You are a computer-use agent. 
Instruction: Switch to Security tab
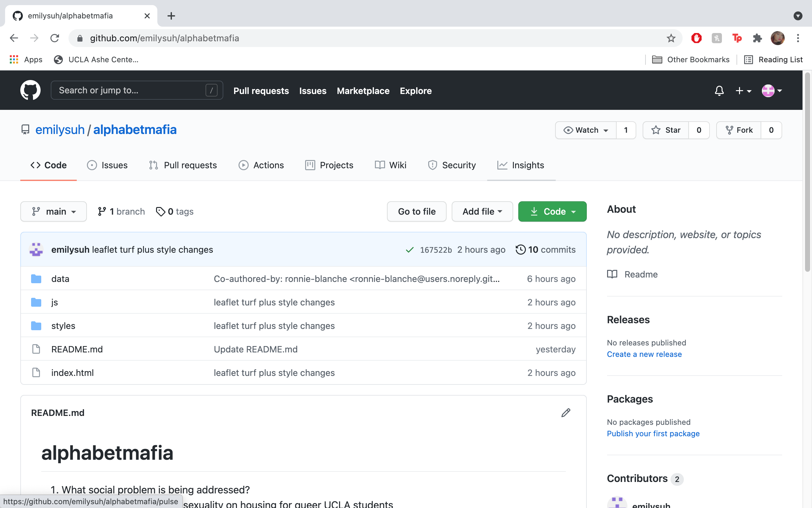pyautogui.click(x=452, y=165)
